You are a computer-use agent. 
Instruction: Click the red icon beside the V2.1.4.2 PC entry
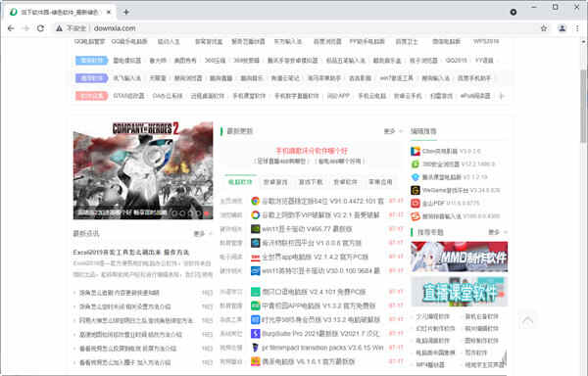pyautogui.click(x=256, y=257)
